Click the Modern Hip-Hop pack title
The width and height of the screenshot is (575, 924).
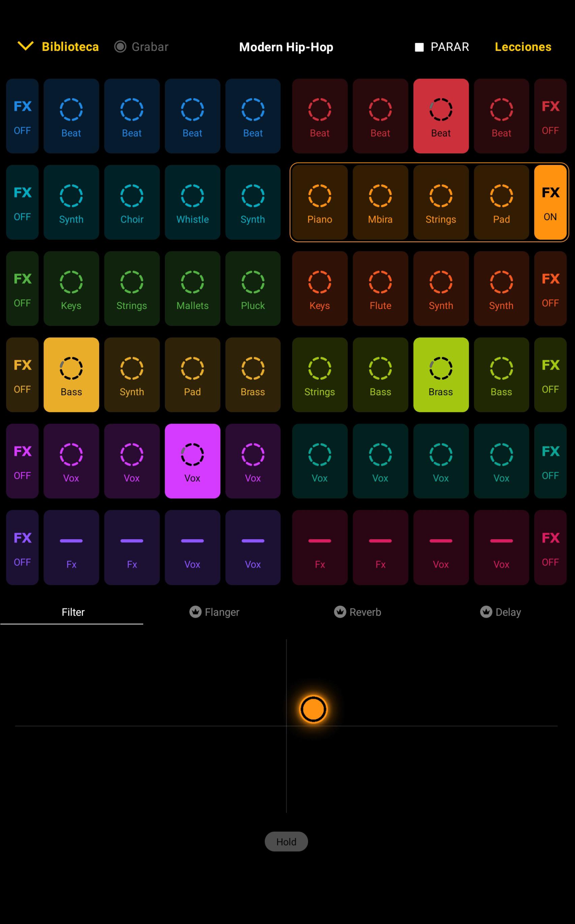click(x=286, y=47)
